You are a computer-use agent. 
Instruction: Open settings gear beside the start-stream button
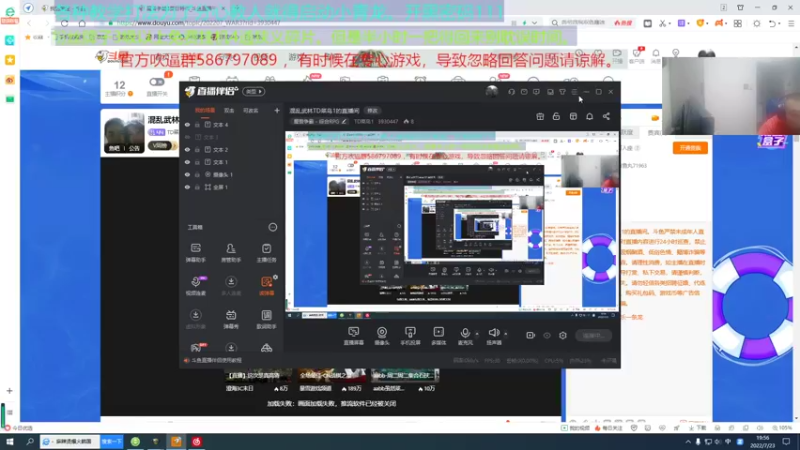tap(563, 335)
